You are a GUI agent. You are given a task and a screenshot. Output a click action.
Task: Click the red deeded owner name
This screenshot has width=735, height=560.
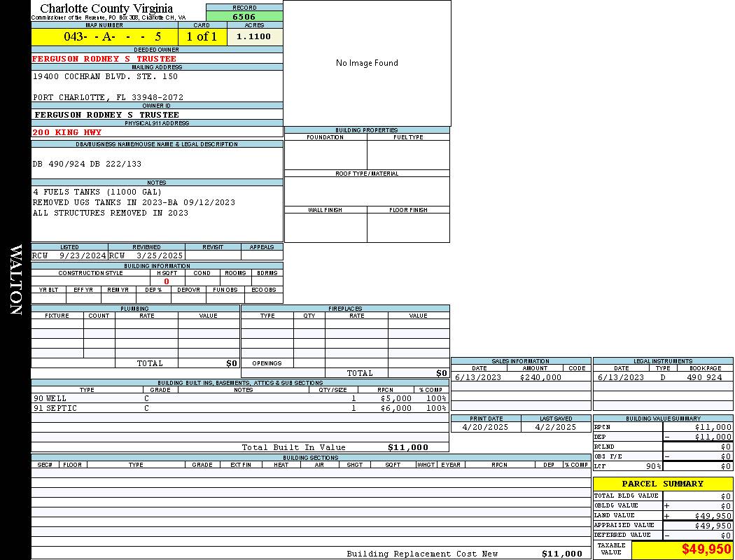point(104,59)
